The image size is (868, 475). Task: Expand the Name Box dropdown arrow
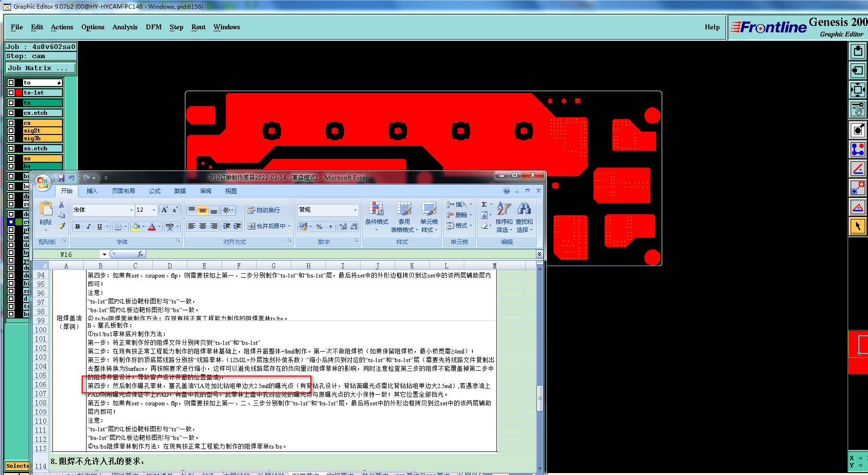[104, 254]
